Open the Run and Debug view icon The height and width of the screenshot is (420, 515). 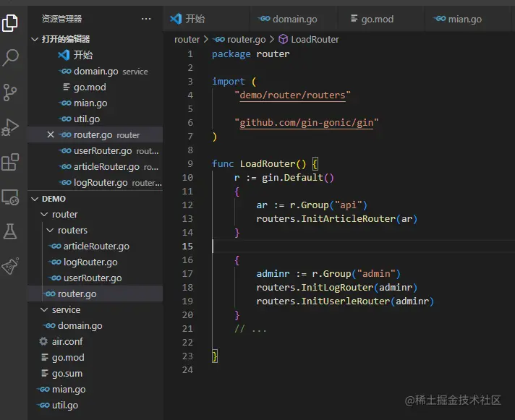(10, 127)
